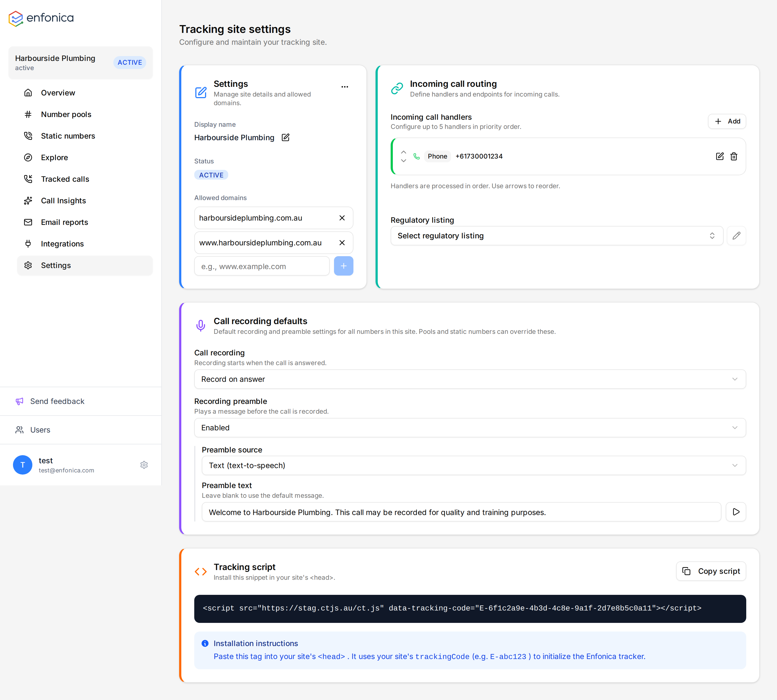The image size is (777, 700).
Task: Click the Email reports envelope icon
Action: (28, 222)
